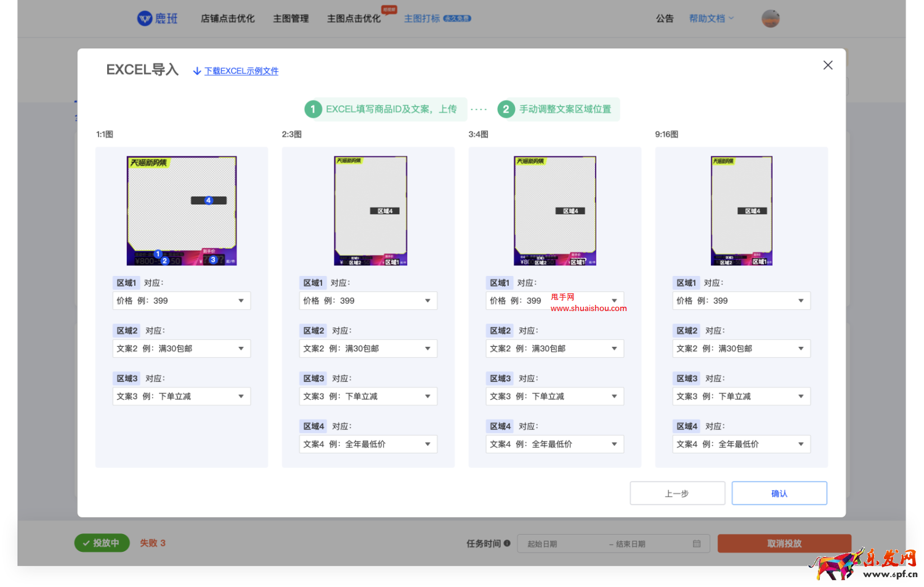Click the 确认 button
The image size is (924, 587).
[779, 493]
